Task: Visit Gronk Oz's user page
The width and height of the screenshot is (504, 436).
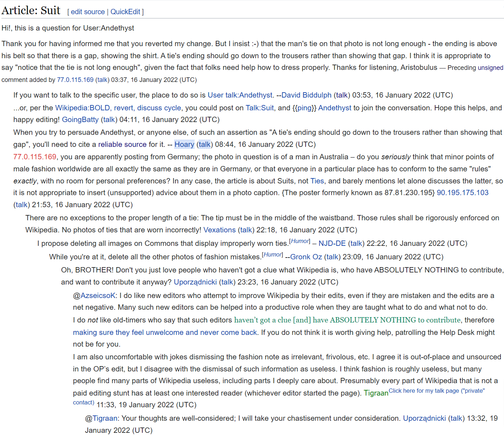Action: coord(306,257)
